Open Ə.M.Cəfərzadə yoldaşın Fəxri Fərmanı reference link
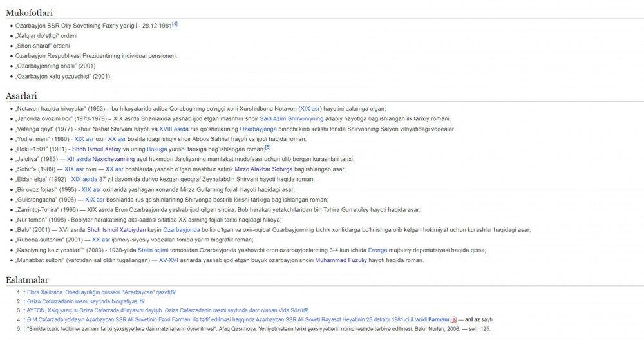This screenshot has width=644, height=340. click(x=238, y=319)
